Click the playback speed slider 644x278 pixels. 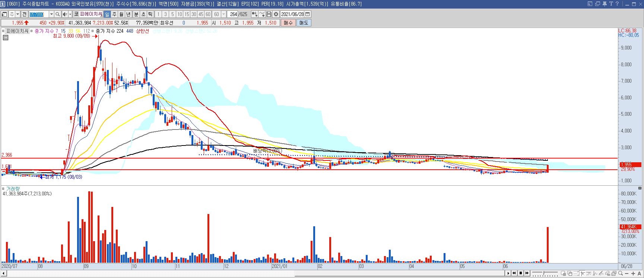point(545,273)
